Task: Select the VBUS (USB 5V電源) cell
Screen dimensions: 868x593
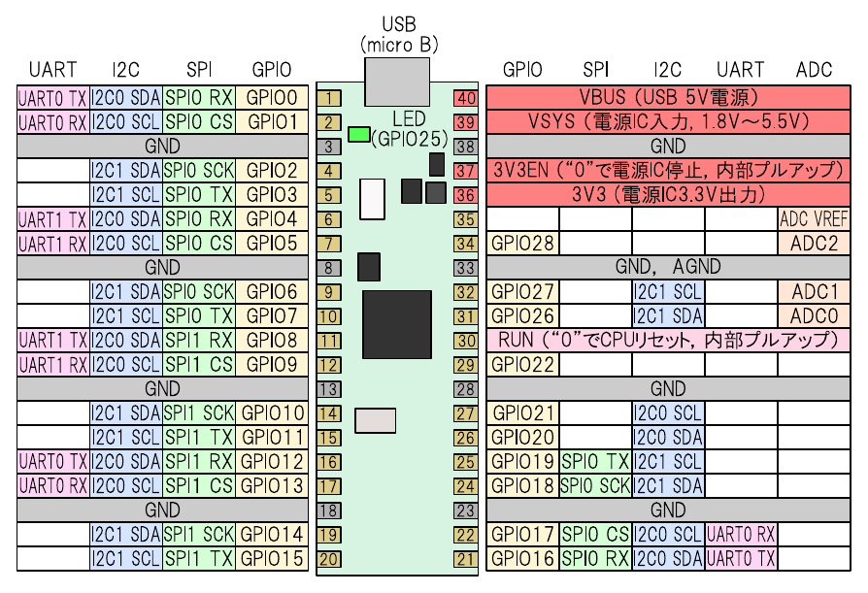Action: pyautogui.click(x=668, y=97)
